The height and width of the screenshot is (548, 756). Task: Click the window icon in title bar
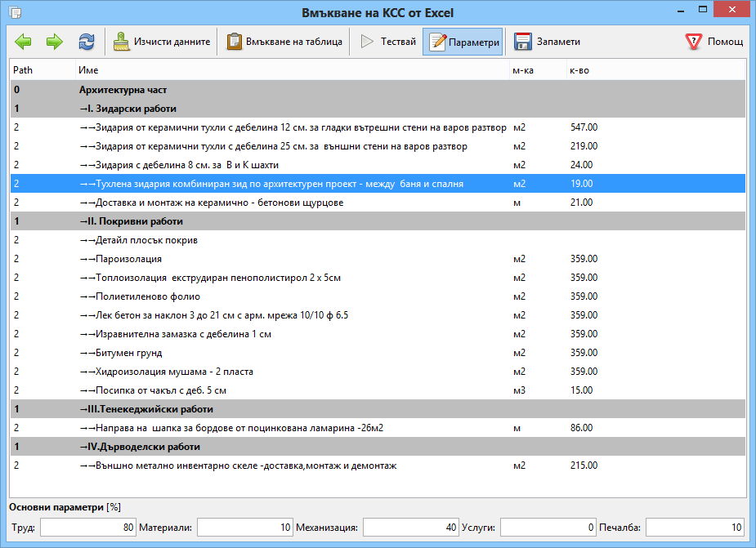tap(15, 12)
